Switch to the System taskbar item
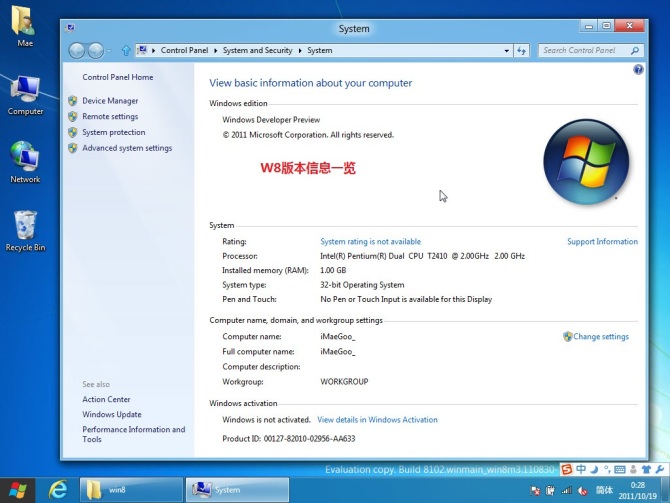Viewport: 670px width, 503px height. (x=238, y=490)
